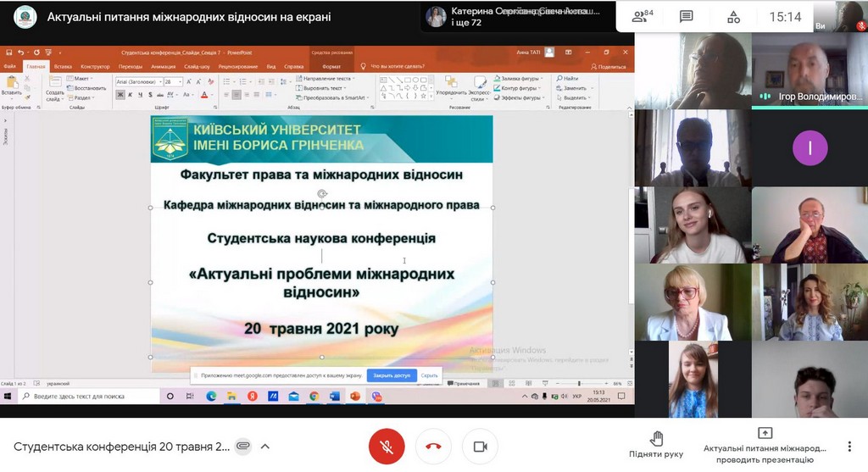The image size is (868, 472).
Task: Click the presentation screen-share icon
Action: (x=765, y=434)
